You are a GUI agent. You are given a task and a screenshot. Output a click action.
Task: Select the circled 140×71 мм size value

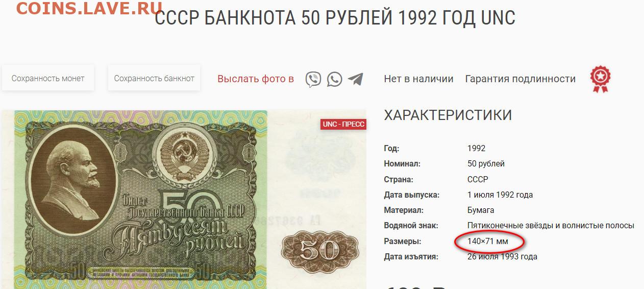488,241
